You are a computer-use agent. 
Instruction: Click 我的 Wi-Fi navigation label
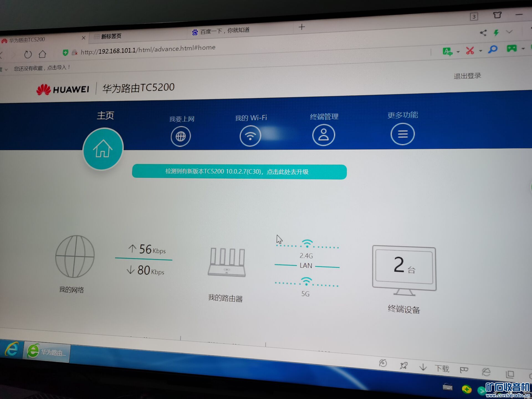click(x=251, y=118)
